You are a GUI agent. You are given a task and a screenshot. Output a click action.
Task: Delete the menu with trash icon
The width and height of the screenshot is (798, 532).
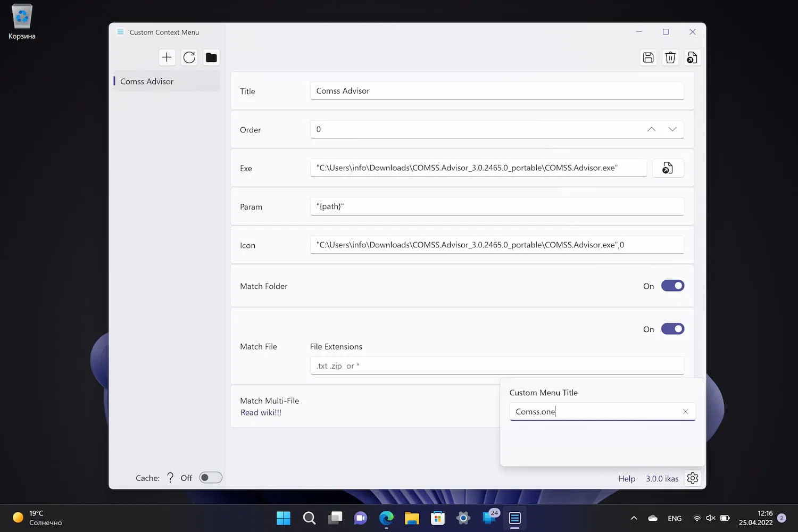pos(670,57)
